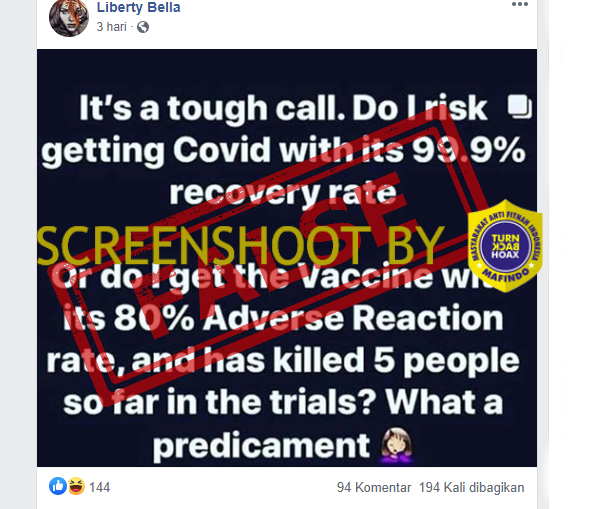Click the stacked squares multi-photo icon
This screenshot has width=590, height=509.
[x=519, y=107]
